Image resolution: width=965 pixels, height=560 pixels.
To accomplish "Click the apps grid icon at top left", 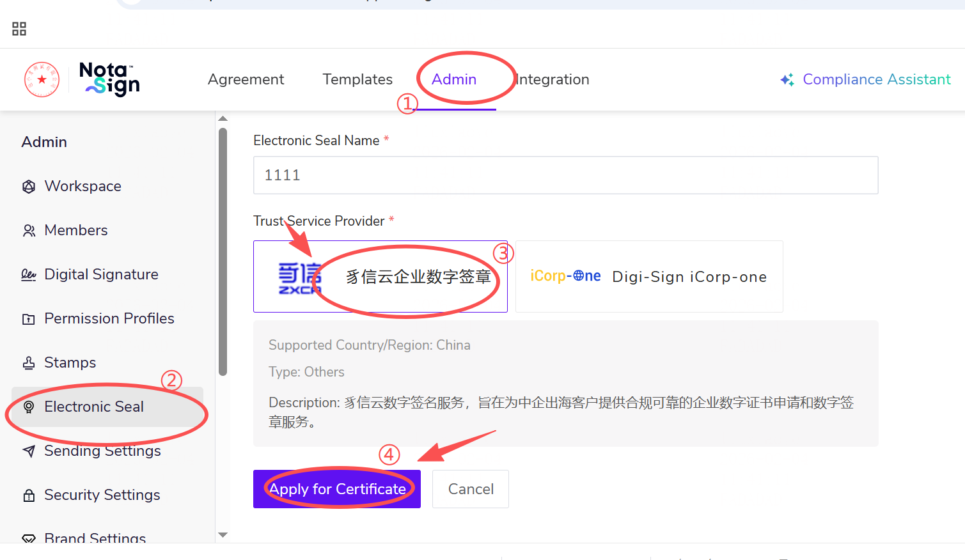I will tap(19, 29).
